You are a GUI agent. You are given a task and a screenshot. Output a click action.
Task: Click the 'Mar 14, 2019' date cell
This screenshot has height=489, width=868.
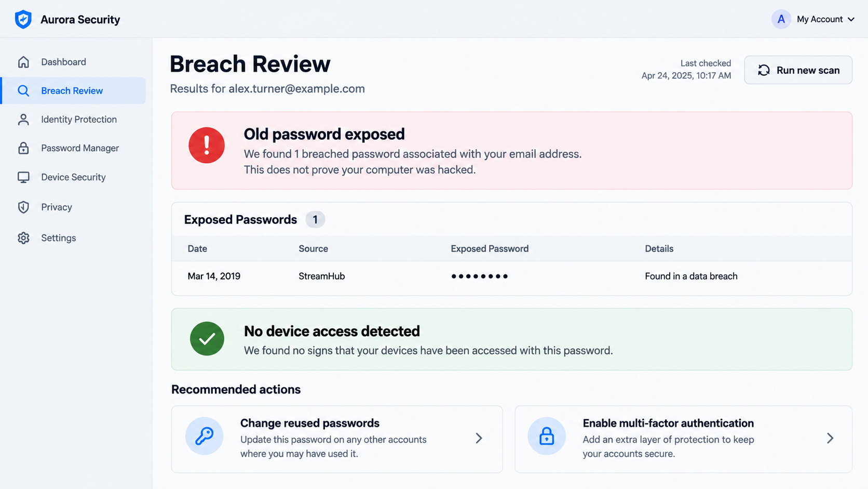pos(214,276)
